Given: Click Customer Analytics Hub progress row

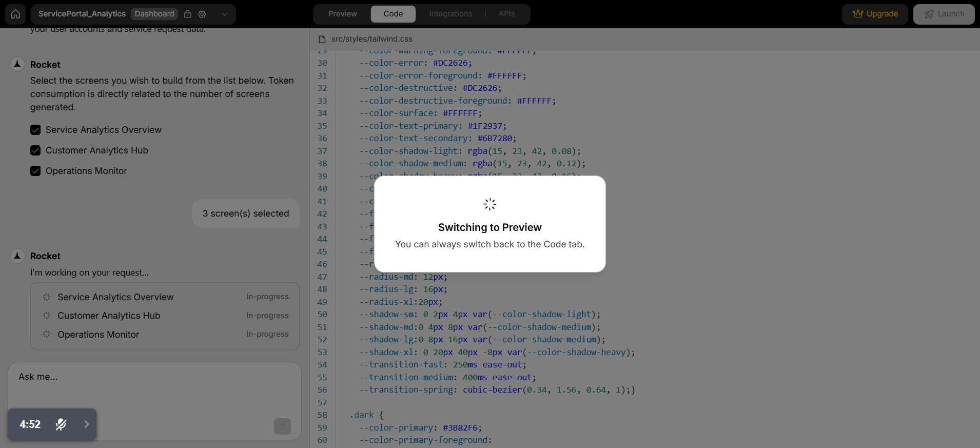Looking at the screenshot, I should [x=165, y=316].
